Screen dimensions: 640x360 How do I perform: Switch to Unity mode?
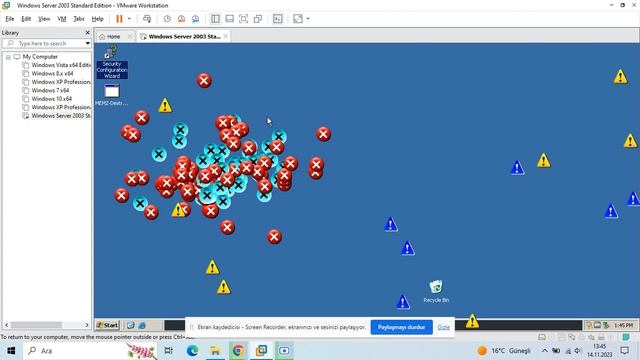258,19
